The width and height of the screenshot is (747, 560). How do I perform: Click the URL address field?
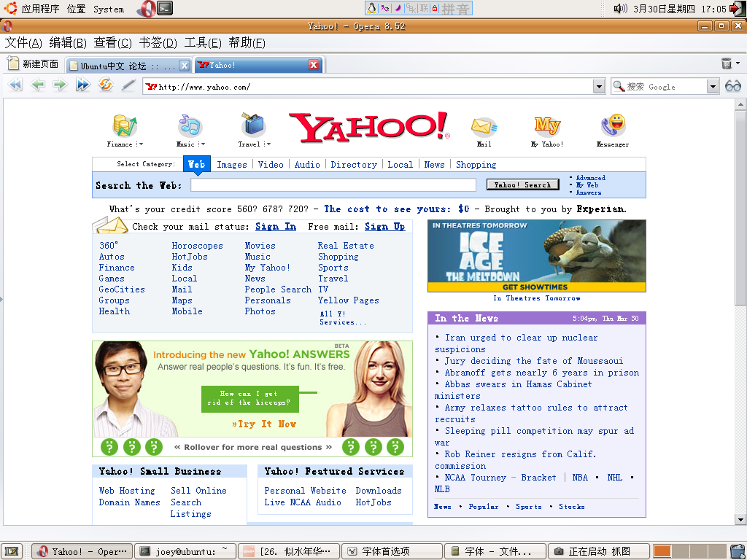[x=368, y=87]
